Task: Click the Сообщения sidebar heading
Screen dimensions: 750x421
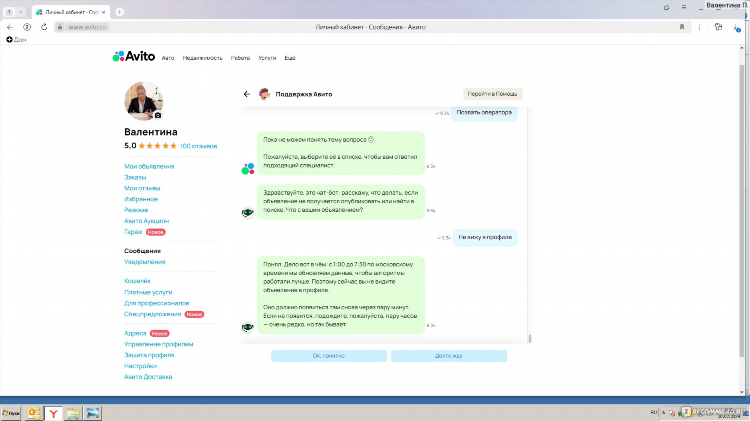Action: click(x=143, y=251)
